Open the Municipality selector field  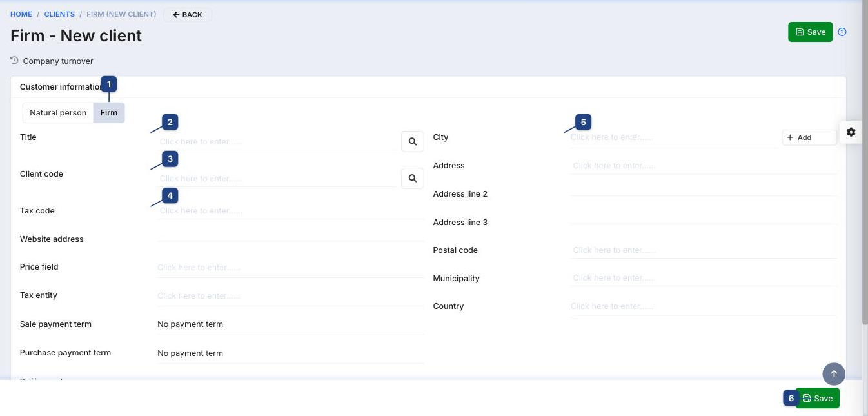click(x=704, y=278)
